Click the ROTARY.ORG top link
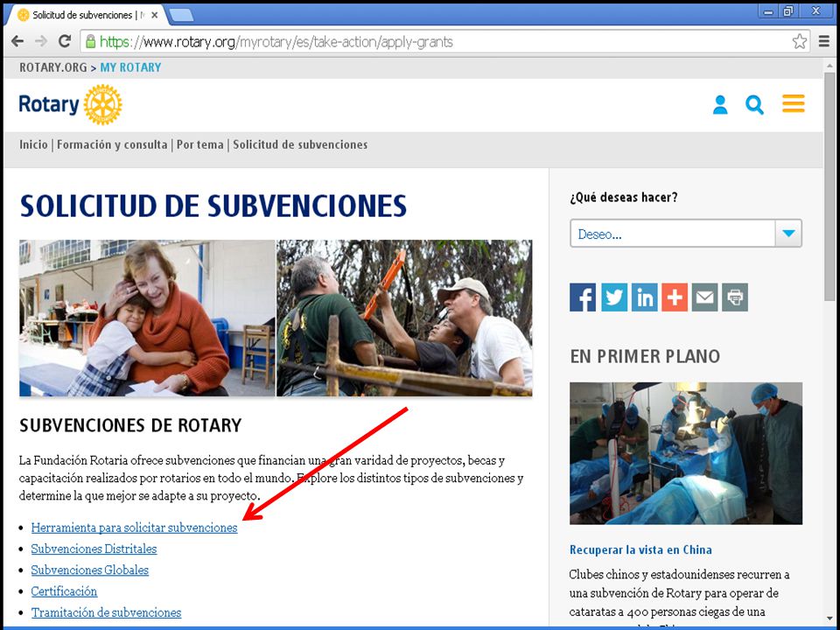 (x=53, y=67)
